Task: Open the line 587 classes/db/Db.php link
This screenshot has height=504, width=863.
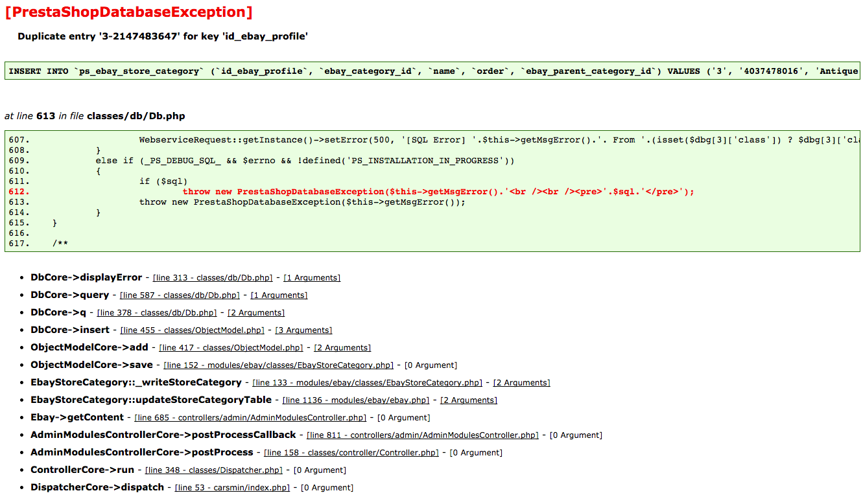Action: coord(180,295)
